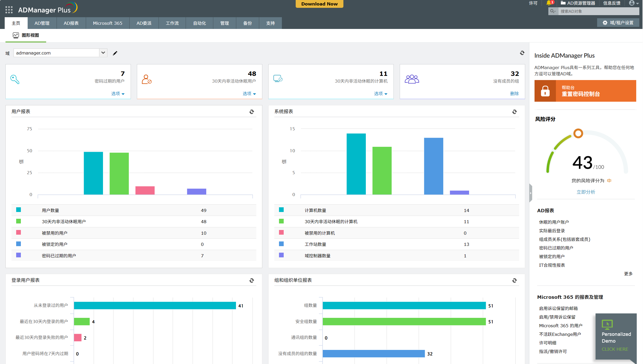Refresh the 用户报表 chart
The height and width of the screenshot is (364, 643).
click(252, 112)
